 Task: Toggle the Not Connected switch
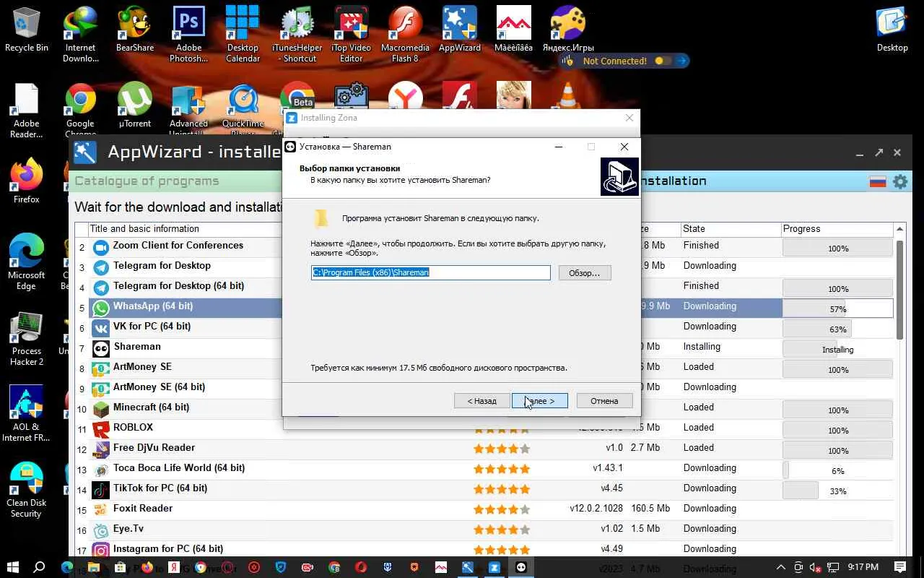point(663,61)
